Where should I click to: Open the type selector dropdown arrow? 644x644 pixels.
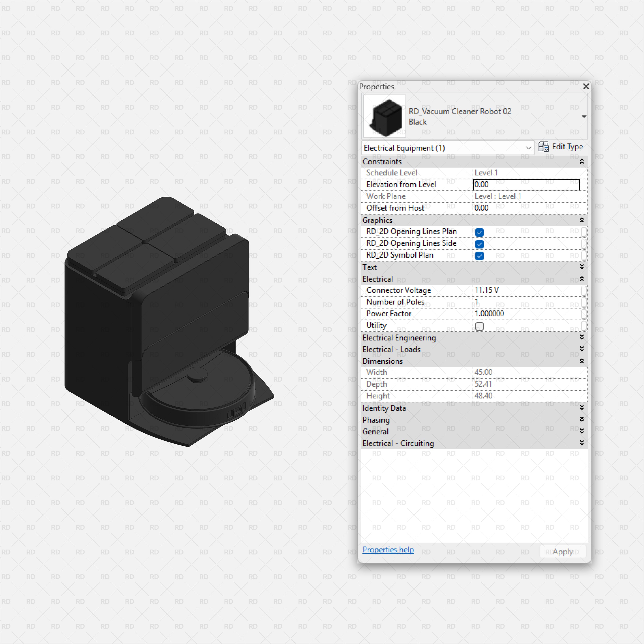584,117
